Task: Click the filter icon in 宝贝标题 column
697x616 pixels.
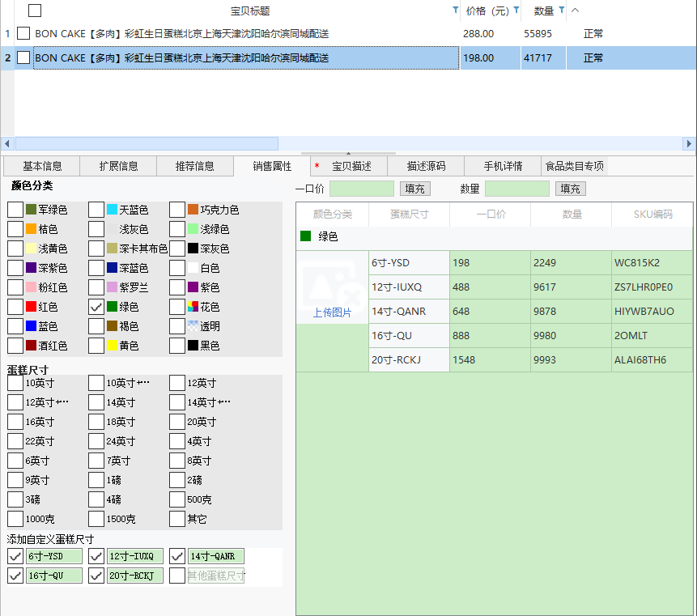Action: click(x=454, y=11)
